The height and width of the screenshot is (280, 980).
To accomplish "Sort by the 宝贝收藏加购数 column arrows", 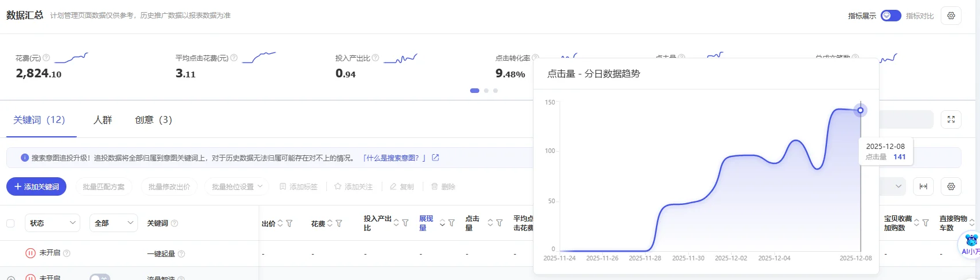I will click(x=916, y=223).
